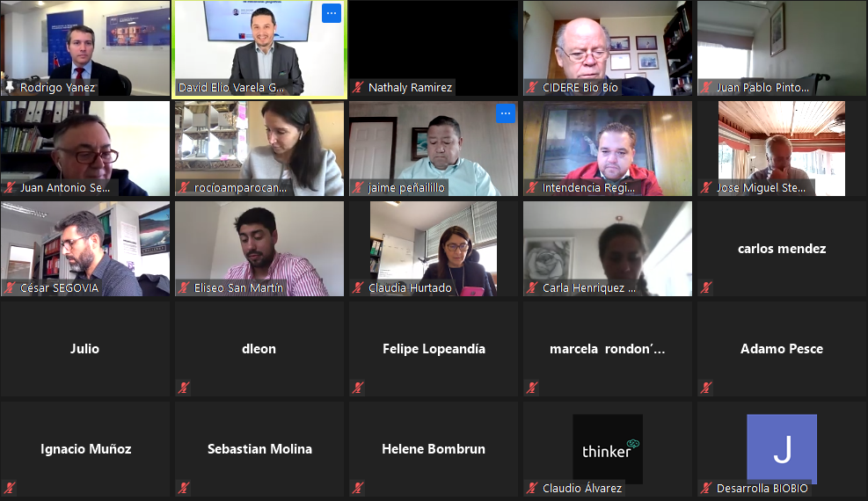Click the Eliseo San Martín name label
This screenshot has width=868, height=501.
[x=238, y=287]
